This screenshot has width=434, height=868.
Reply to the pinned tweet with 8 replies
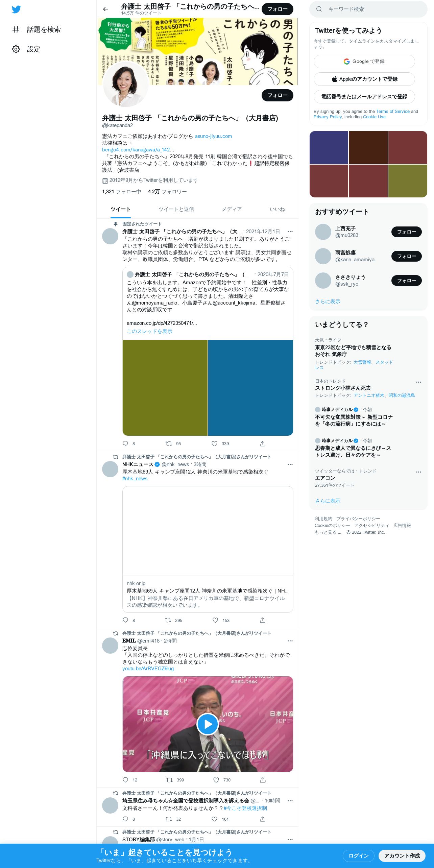(125, 443)
